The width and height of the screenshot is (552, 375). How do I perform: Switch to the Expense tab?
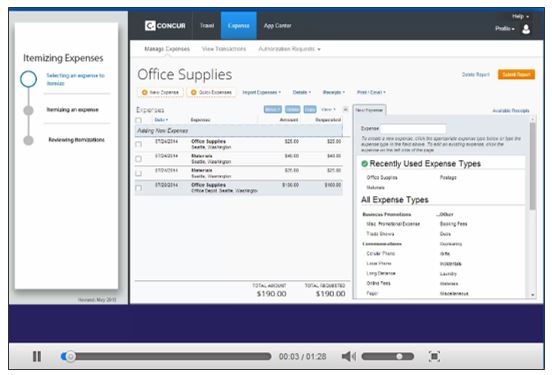pyautogui.click(x=238, y=25)
